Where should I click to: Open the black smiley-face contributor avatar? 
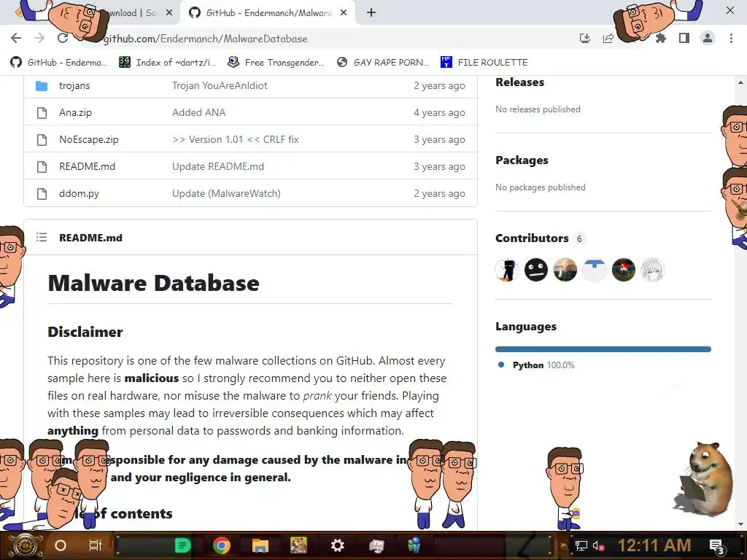[x=536, y=270]
